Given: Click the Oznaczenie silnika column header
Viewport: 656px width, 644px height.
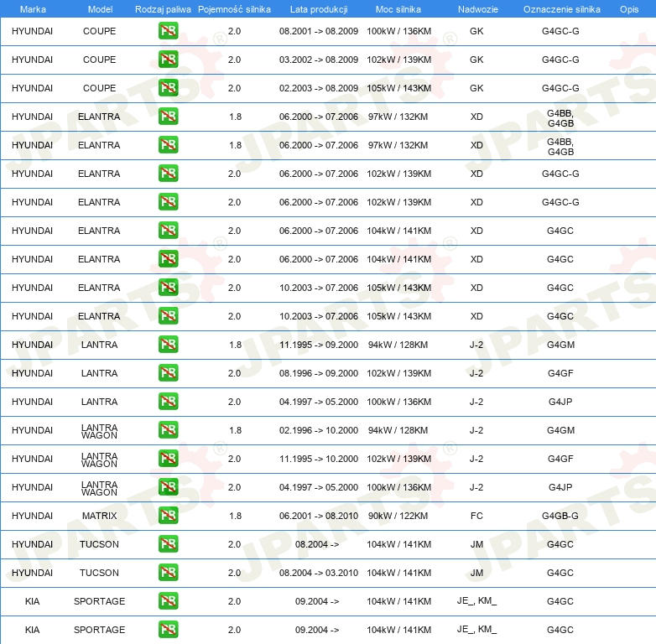Looking at the screenshot, I should pyautogui.click(x=561, y=9).
